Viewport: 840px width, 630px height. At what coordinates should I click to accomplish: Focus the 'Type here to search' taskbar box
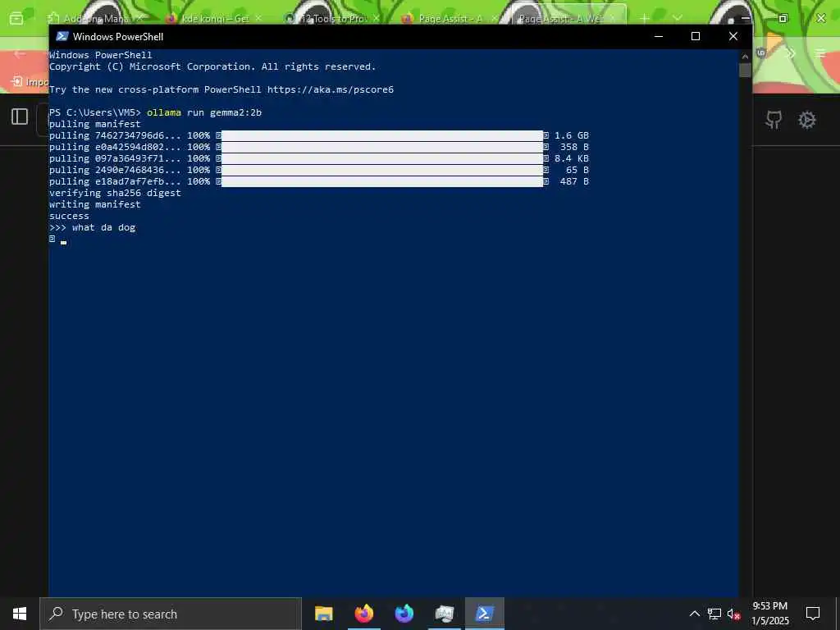pos(171,614)
